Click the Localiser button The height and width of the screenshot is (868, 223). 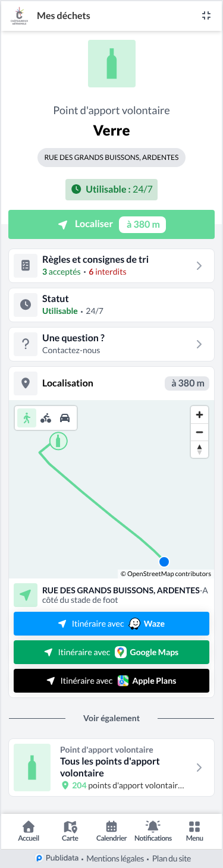pyautogui.click(x=111, y=225)
